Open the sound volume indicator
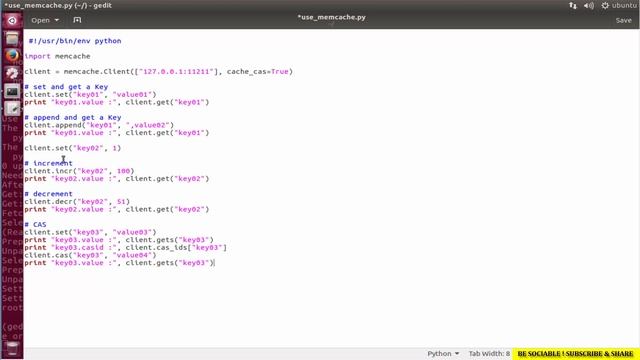The width and height of the screenshot is (640, 360). point(589,5)
